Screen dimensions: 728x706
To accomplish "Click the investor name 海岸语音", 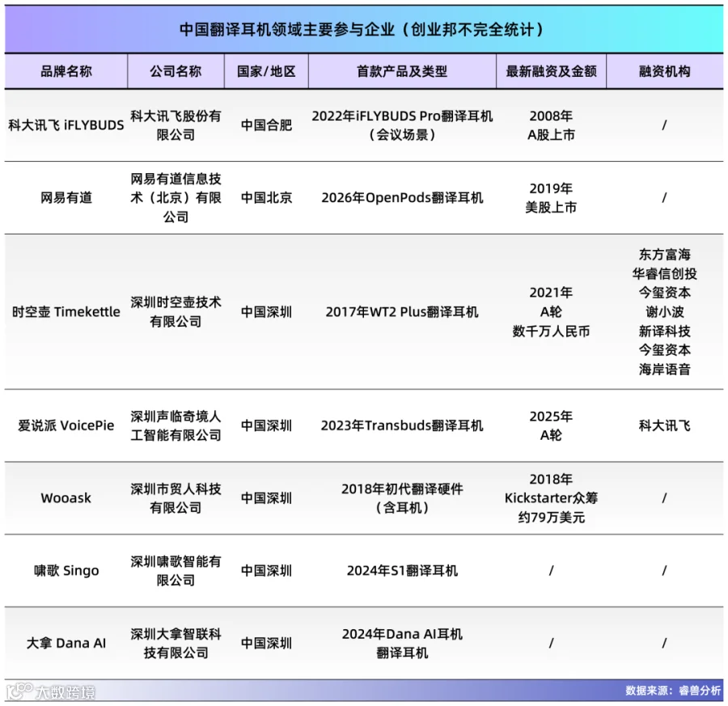I will 664,369.
